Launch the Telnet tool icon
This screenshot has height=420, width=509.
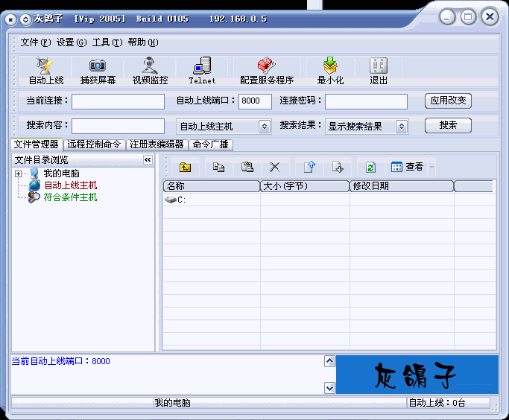point(202,66)
